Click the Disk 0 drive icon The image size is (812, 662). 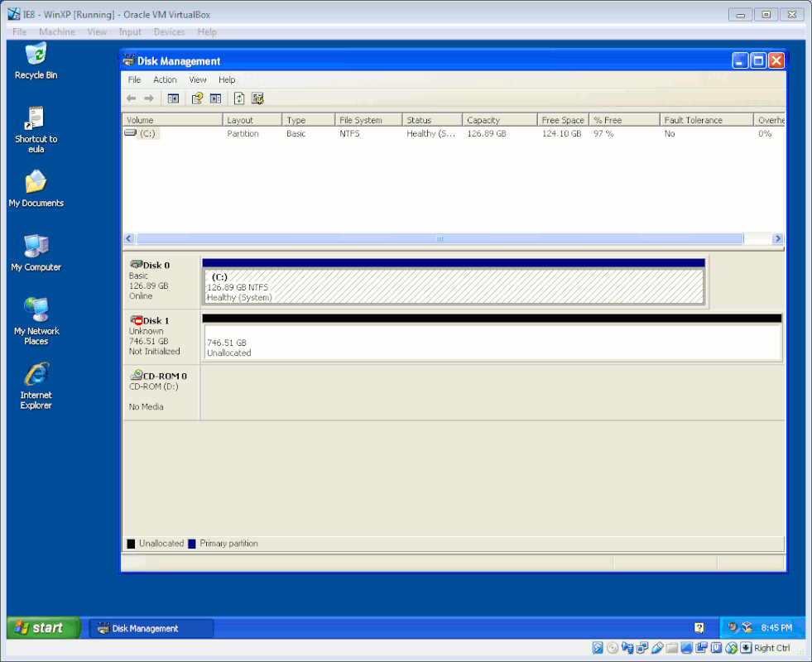click(137, 265)
